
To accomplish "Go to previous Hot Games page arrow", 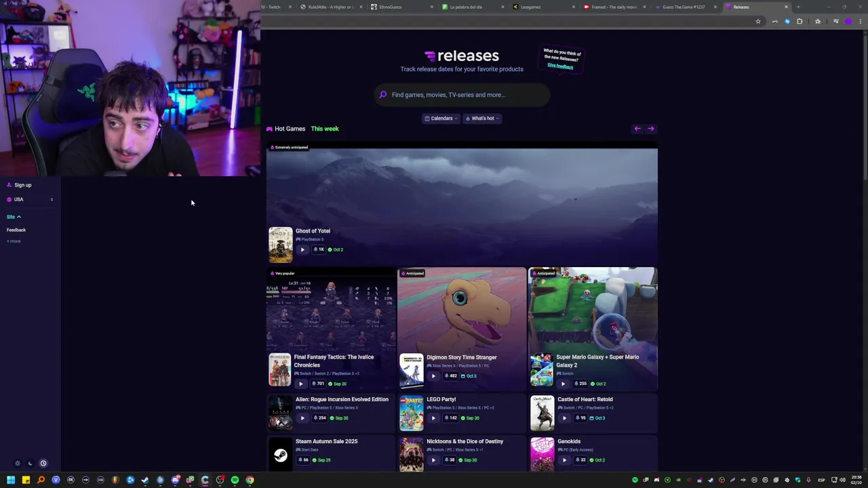I will click(x=637, y=129).
